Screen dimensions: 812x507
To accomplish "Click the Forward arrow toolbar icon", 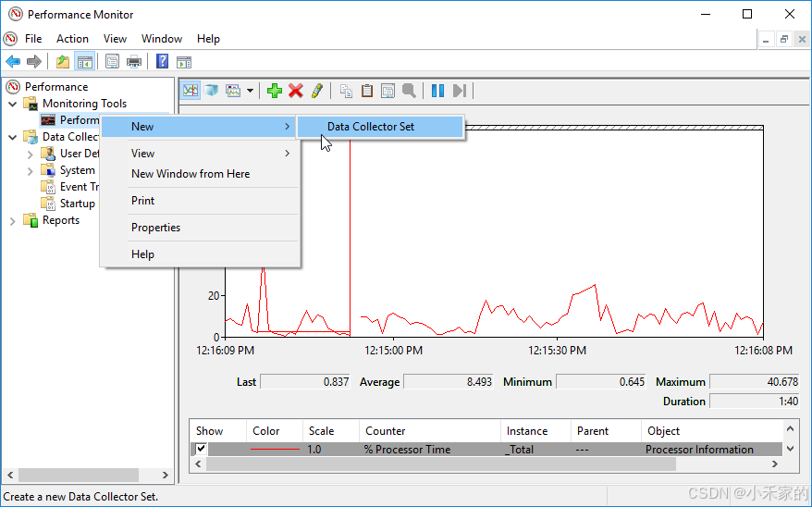I will point(34,62).
